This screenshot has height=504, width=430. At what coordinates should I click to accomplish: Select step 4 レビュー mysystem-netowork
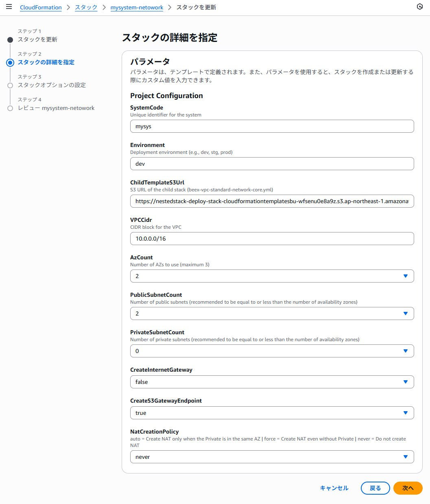click(x=56, y=108)
